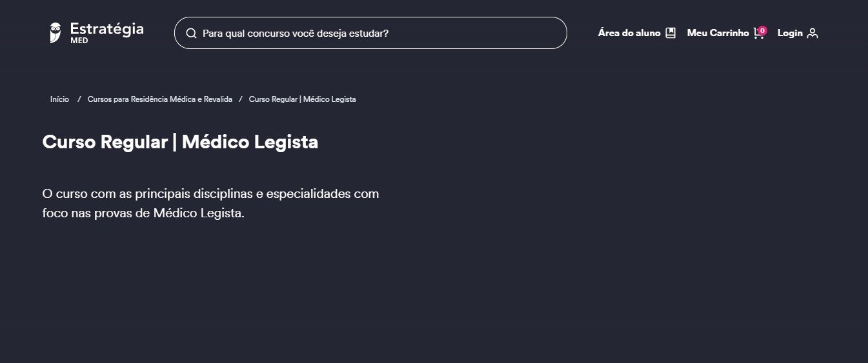Click the slash separator before the last breadcrumb
Viewport: 868px width, 363px height.
click(x=240, y=99)
